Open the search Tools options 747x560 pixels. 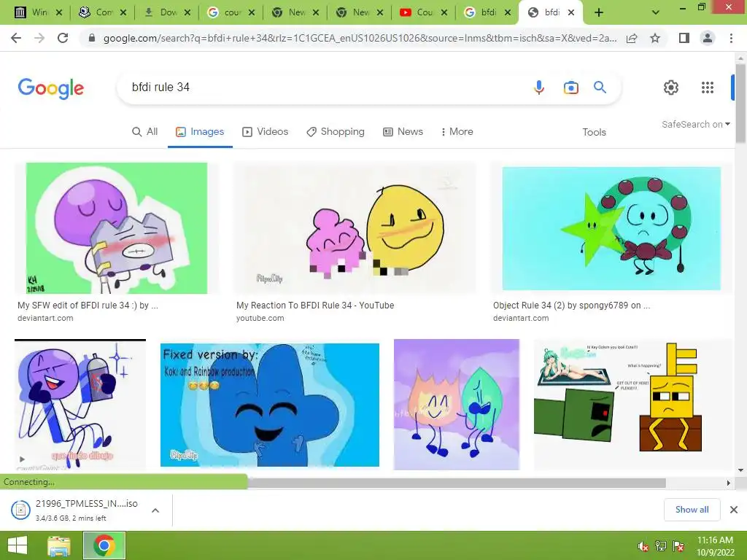(594, 133)
